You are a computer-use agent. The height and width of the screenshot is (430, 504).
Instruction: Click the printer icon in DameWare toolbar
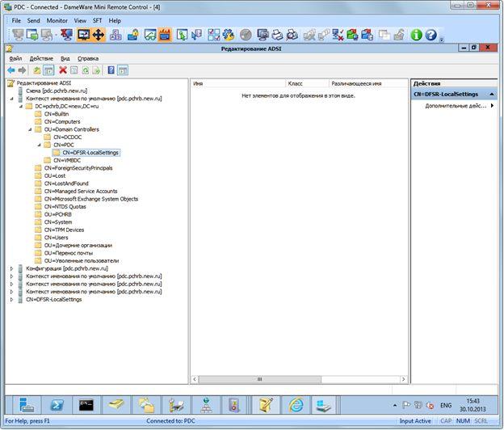click(x=277, y=35)
